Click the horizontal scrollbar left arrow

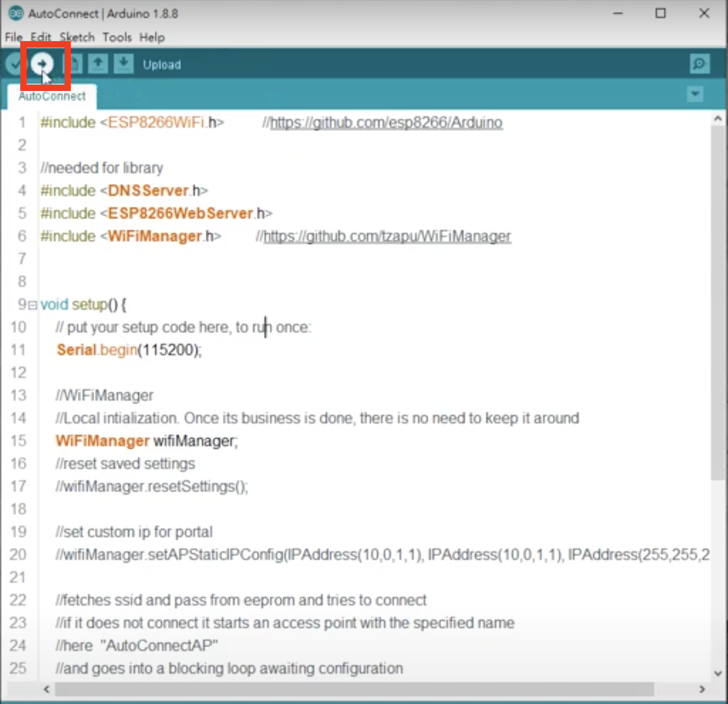coord(46,689)
